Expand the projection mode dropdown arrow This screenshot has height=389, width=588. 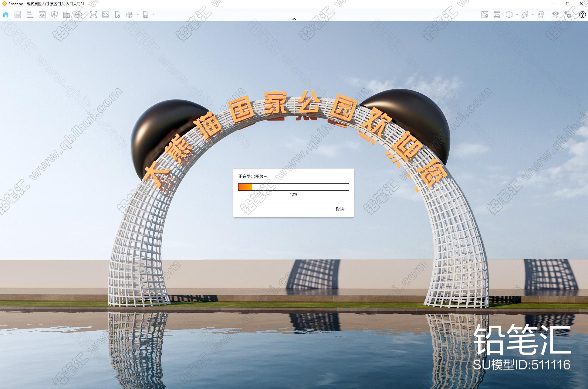pos(517,14)
